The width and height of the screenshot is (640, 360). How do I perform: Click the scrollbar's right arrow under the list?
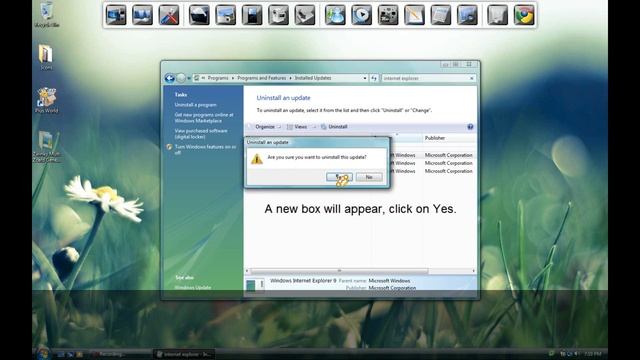473,271
